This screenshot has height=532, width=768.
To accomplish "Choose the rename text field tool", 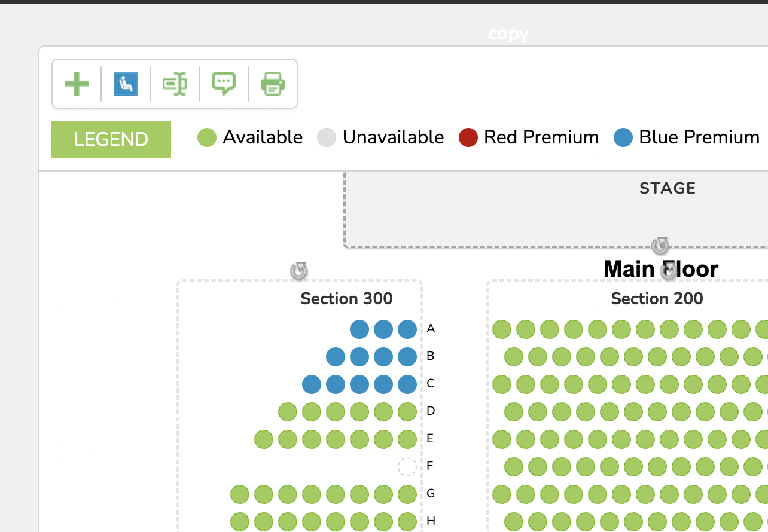I will click(x=175, y=84).
